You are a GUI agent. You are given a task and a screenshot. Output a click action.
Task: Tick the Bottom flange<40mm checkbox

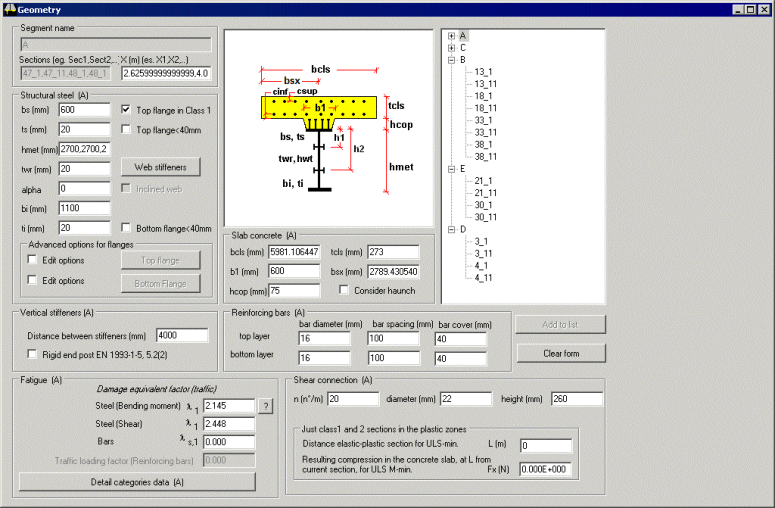[x=127, y=228]
